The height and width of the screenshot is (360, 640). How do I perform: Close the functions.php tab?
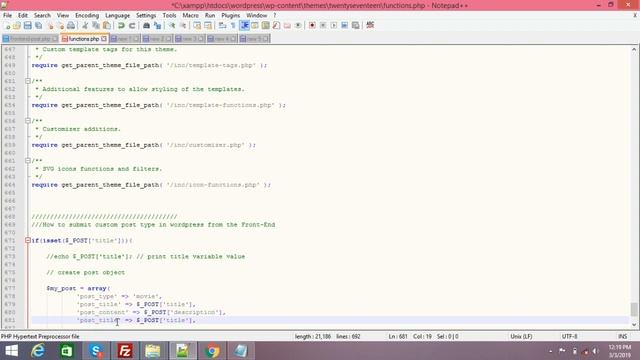[104, 39]
